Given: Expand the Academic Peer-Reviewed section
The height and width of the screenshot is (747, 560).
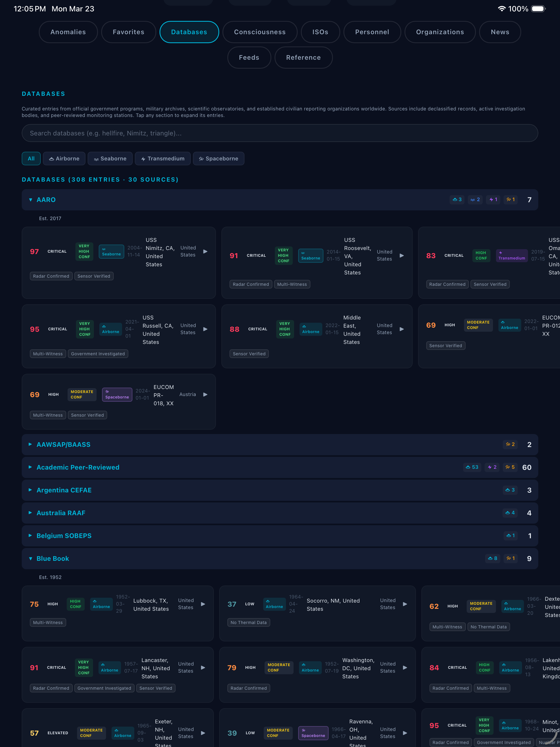Looking at the screenshot, I should 280,467.
